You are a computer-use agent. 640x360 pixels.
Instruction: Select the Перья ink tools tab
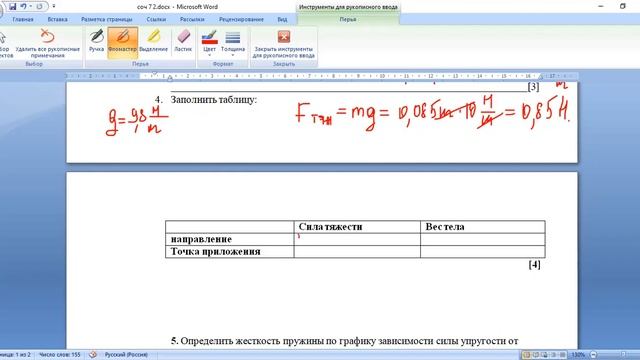[x=348, y=19]
